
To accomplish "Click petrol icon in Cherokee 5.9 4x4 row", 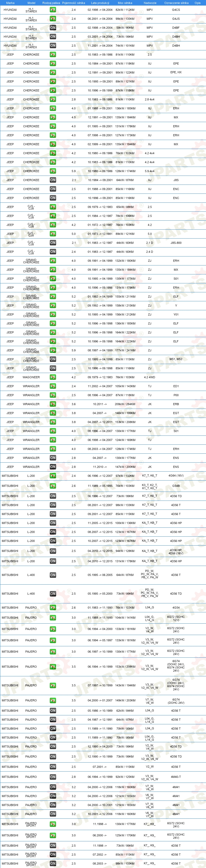I will 53,171.
